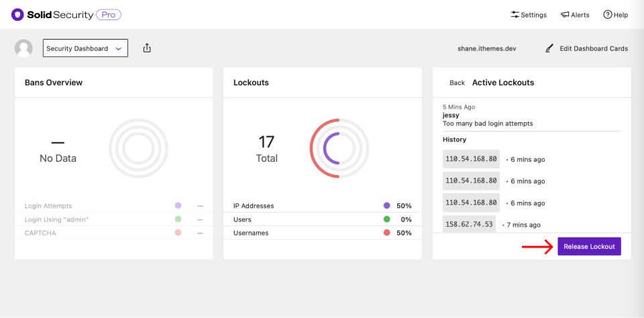The image size is (644, 318).
Task: Click the purple chevron in dashboard selector
Action: tap(118, 48)
